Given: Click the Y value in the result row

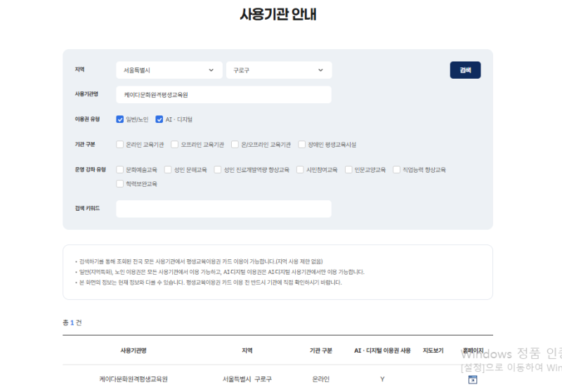Looking at the screenshot, I should pos(382,379).
